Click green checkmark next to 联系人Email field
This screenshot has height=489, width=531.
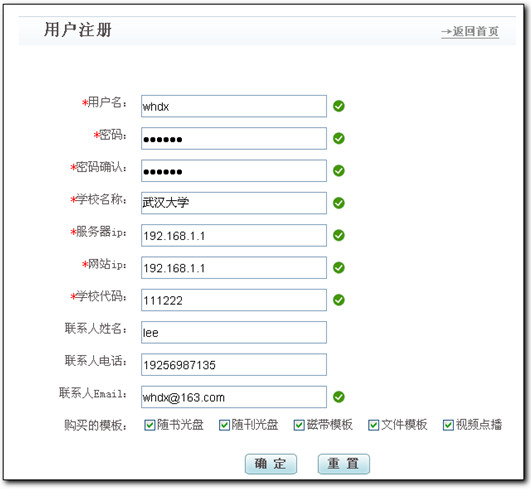[339, 397]
